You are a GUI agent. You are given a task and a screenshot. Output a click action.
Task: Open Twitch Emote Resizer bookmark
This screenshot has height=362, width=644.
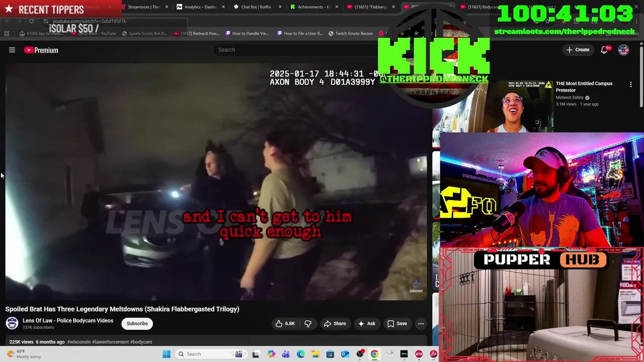coord(351,33)
